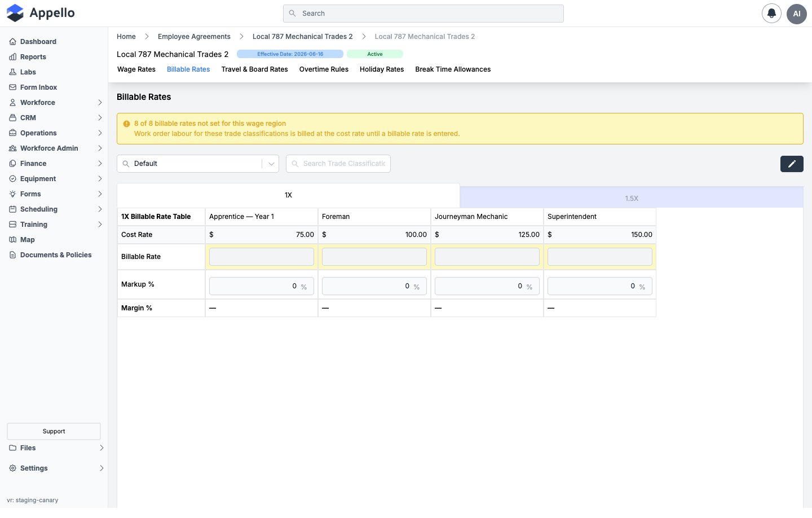This screenshot has width=812, height=518.
Task: Open Break Time Allowances tab
Action: 453,69
